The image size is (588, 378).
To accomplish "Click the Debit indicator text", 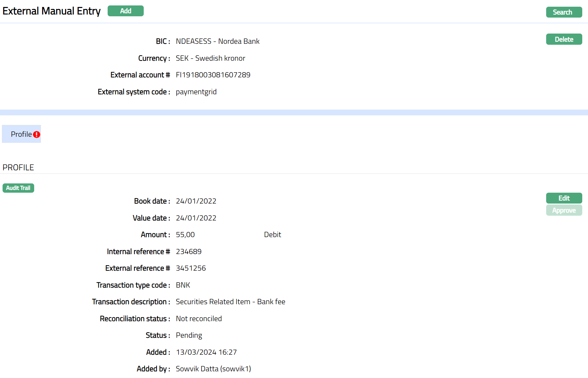I will tap(272, 235).
